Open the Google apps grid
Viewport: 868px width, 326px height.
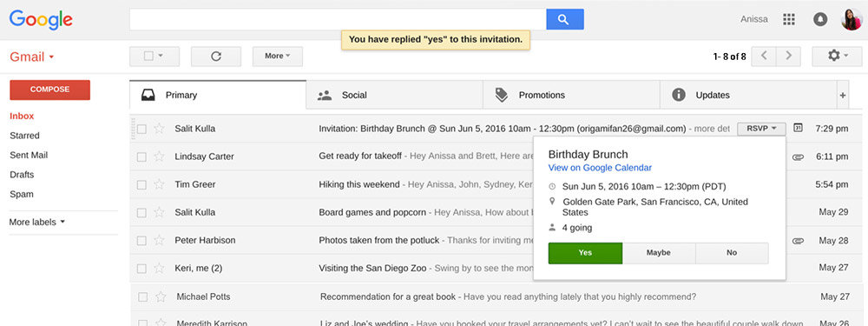tap(789, 19)
